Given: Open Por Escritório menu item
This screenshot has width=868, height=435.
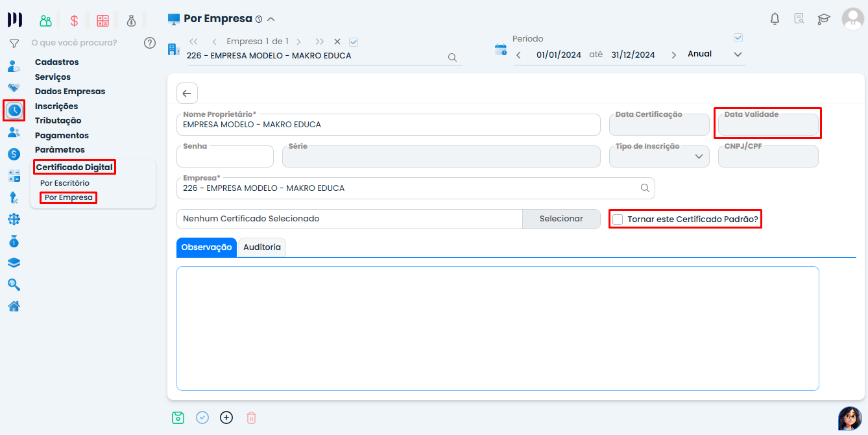Looking at the screenshot, I should [x=65, y=183].
